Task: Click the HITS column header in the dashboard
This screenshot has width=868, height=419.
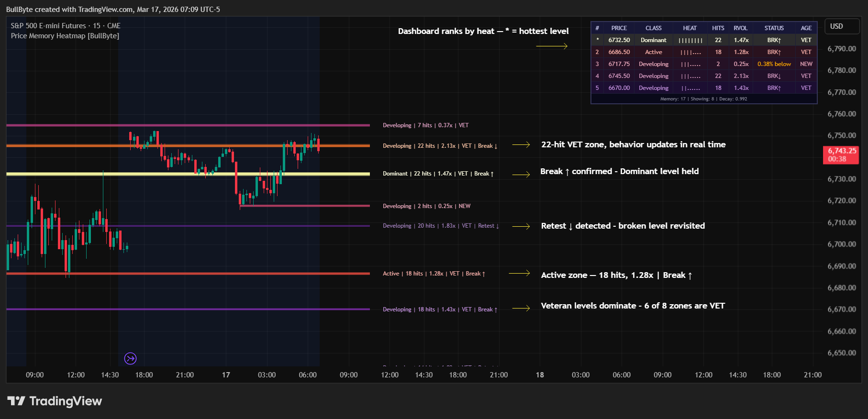Action: click(718, 28)
